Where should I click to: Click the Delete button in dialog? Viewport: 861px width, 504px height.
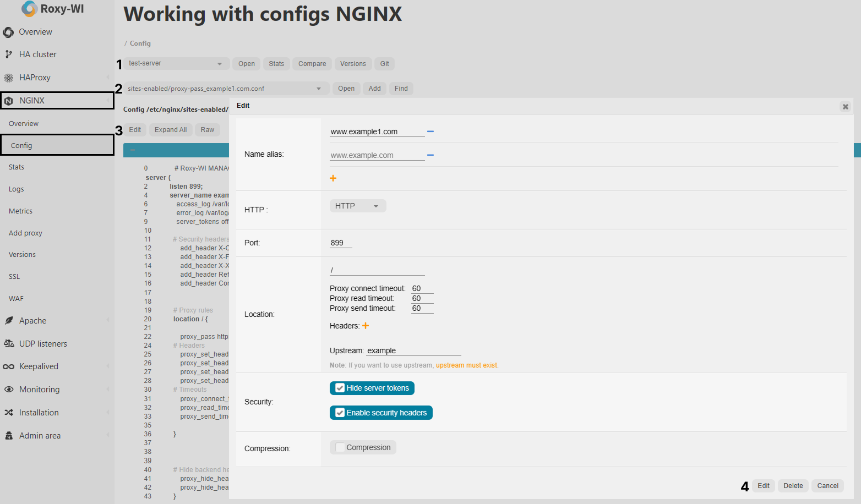[x=793, y=486]
